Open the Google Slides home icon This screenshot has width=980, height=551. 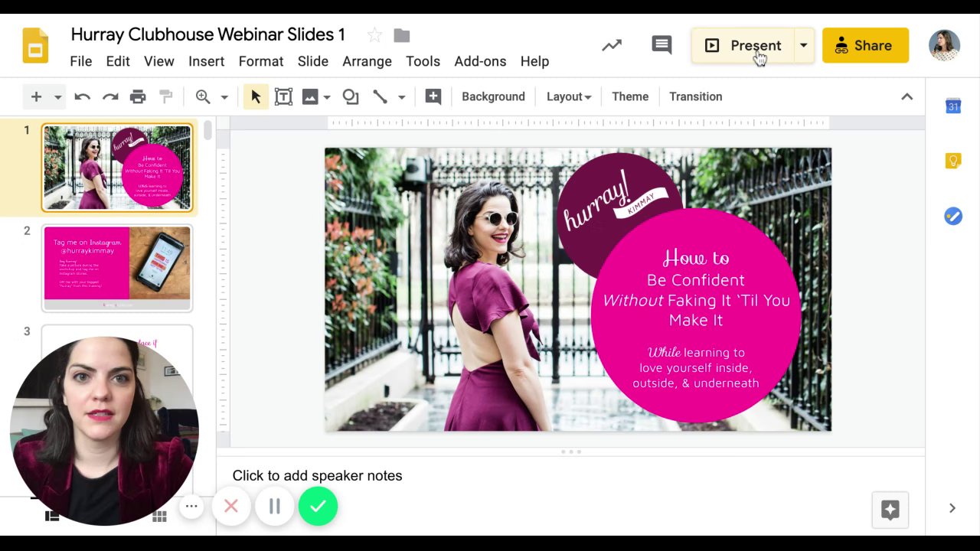(x=35, y=46)
